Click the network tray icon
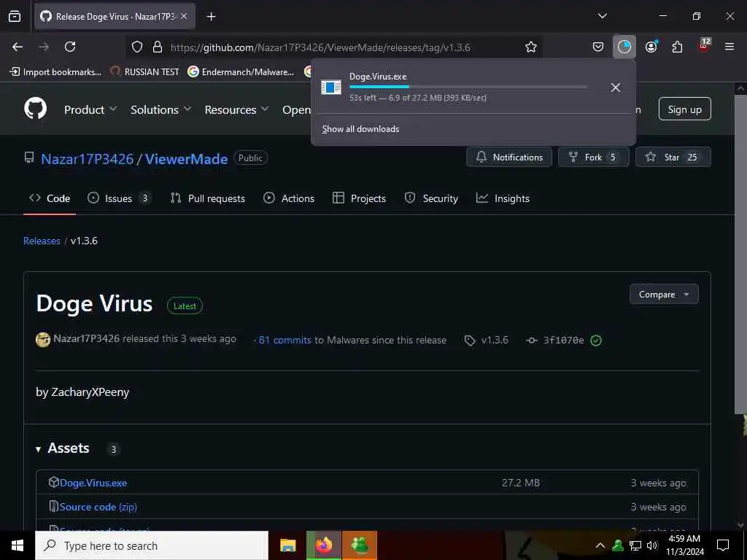The image size is (747, 560). 635,545
